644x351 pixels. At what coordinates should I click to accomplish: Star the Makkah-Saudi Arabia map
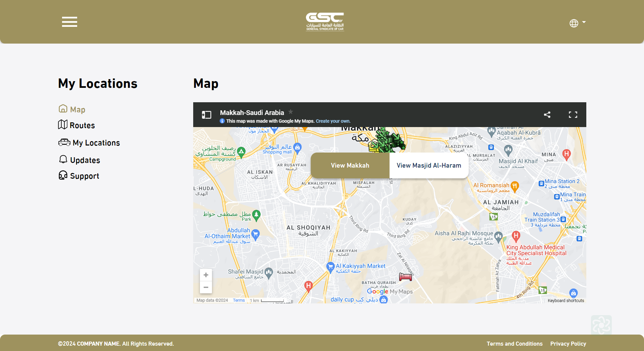point(291,112)
